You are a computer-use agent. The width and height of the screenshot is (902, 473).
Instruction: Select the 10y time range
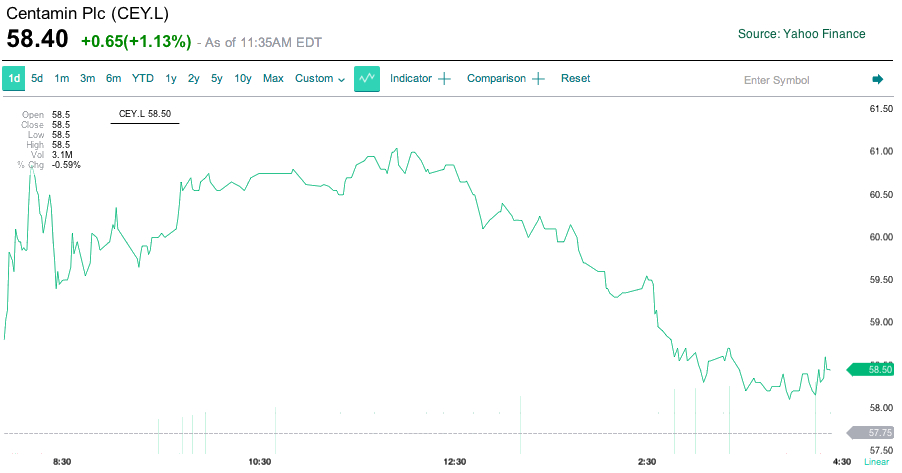[243, 79]
